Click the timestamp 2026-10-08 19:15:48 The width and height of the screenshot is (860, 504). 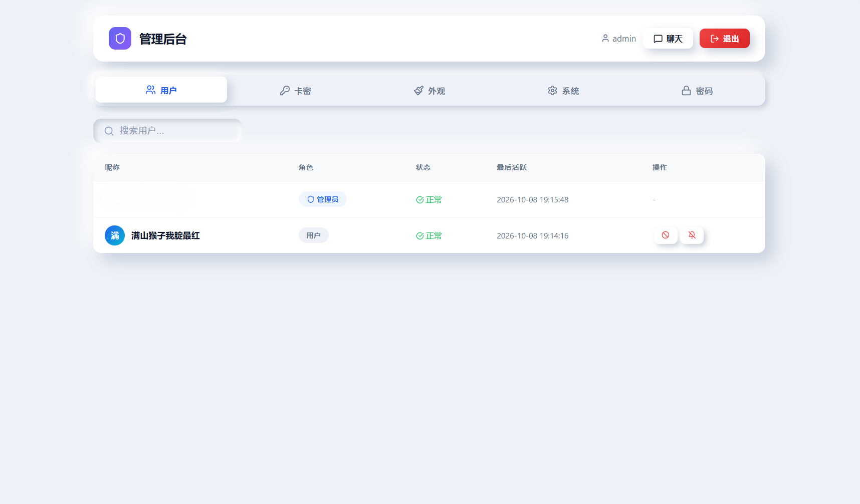pyautogui.click(x=533, y=200)
